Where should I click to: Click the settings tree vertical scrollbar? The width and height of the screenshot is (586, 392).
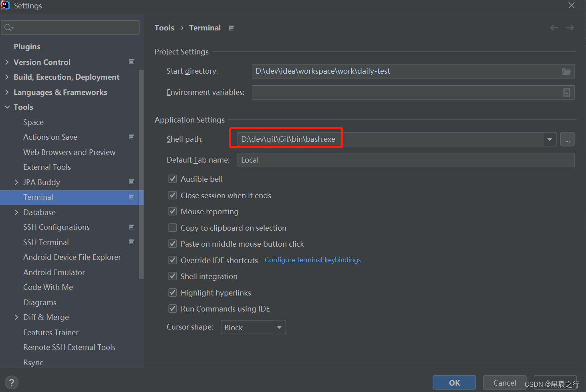(141, 174)
